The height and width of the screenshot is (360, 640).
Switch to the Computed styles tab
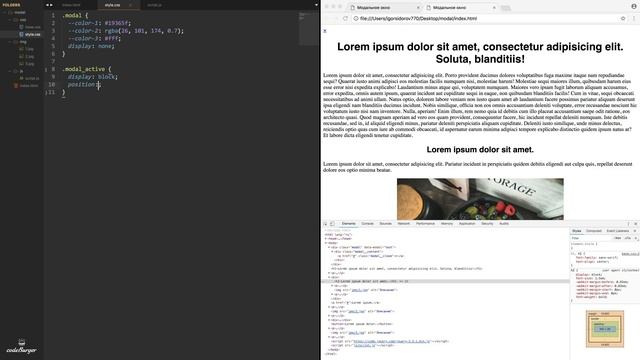(594, 231)
